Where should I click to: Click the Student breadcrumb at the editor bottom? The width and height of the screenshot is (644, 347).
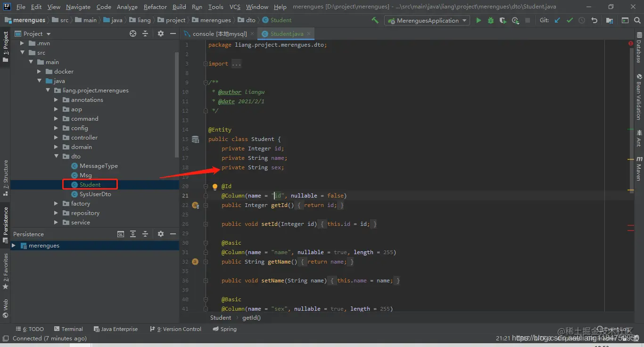221,318
